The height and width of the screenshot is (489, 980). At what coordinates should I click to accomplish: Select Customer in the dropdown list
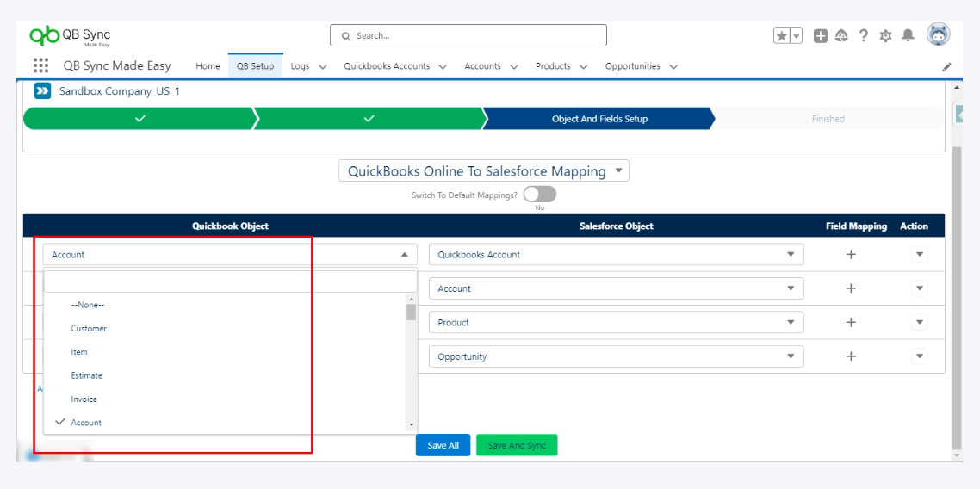point(89,329)
